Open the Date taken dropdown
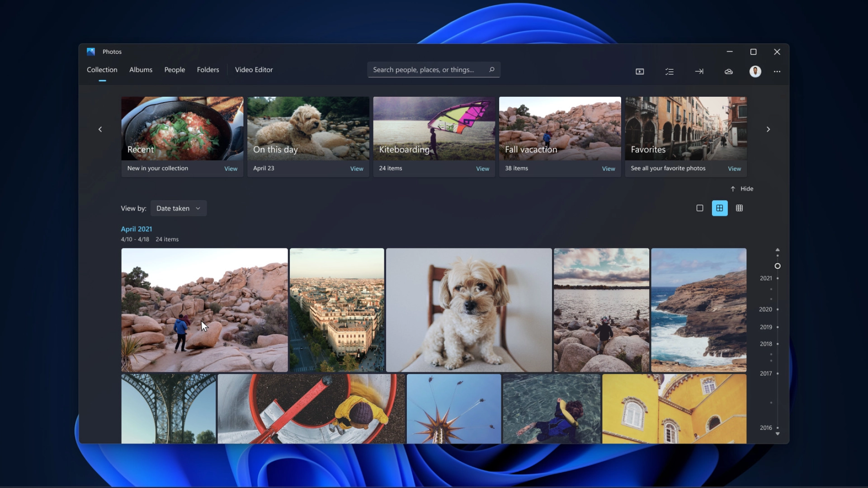The image size is (868, 488). click(x=178, y=208)
